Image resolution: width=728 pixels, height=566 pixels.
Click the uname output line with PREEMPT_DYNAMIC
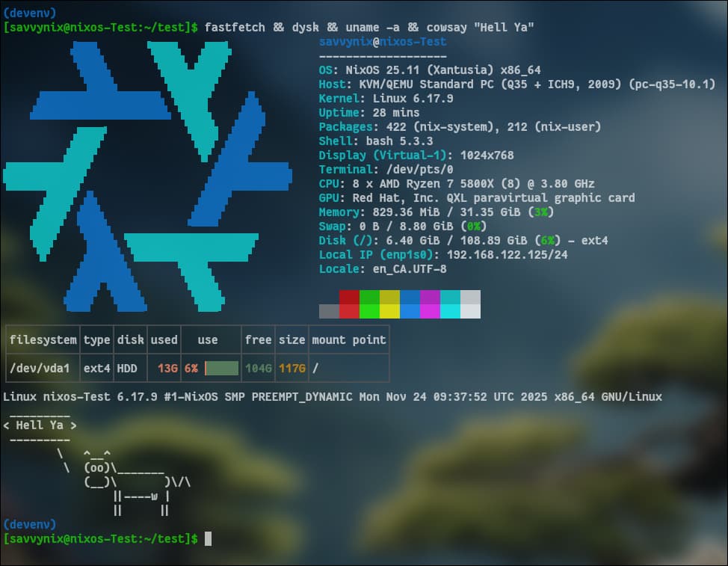[332, 397]
